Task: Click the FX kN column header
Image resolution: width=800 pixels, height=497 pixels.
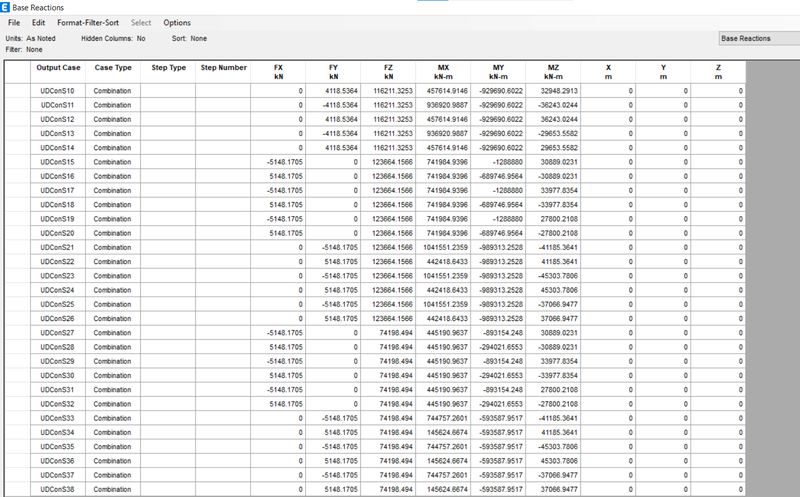Action: pyautogui.click(x=278, y=72)
